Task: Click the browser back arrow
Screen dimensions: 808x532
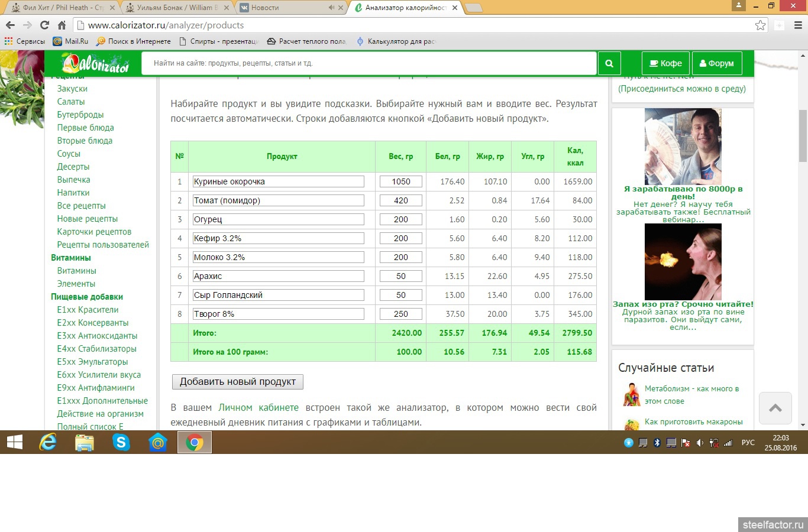Action: point(10,25)
